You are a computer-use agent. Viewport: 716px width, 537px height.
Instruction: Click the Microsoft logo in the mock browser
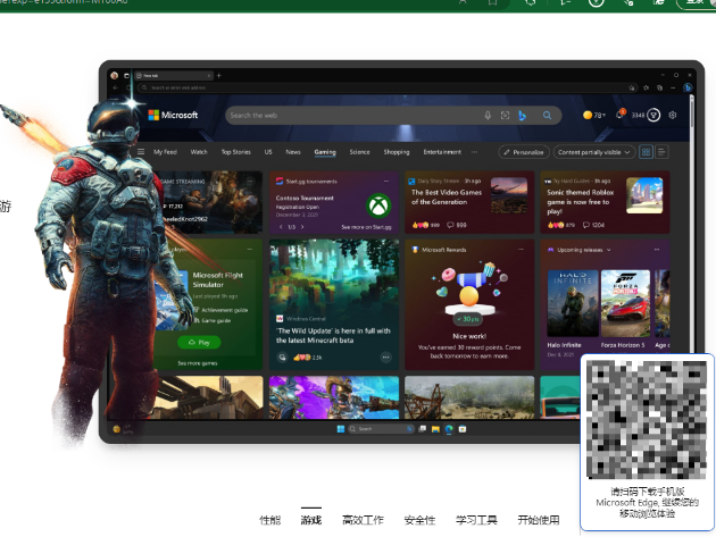(173, 115)
